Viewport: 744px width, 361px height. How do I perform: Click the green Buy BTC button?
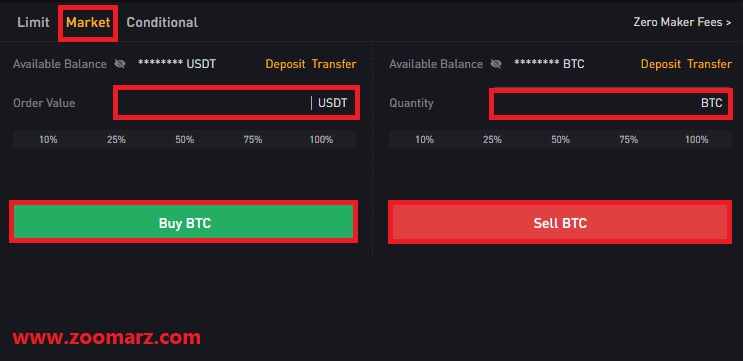184,222
